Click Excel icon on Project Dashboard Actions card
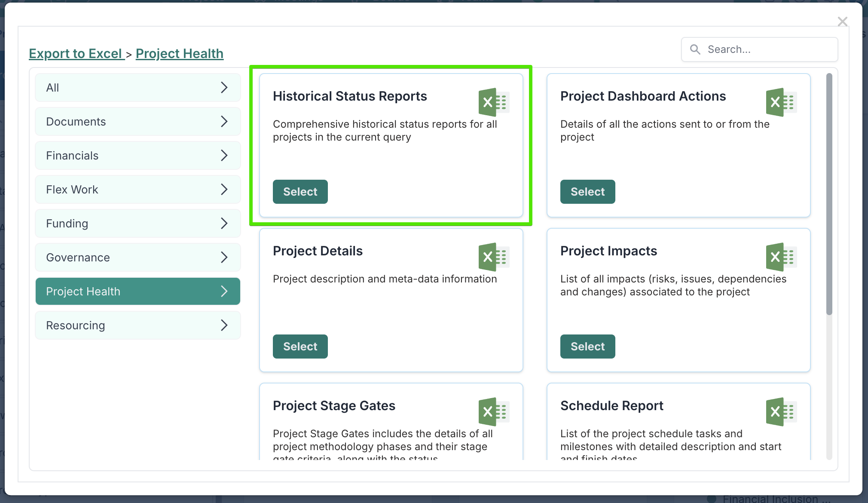 pos(781,102)
